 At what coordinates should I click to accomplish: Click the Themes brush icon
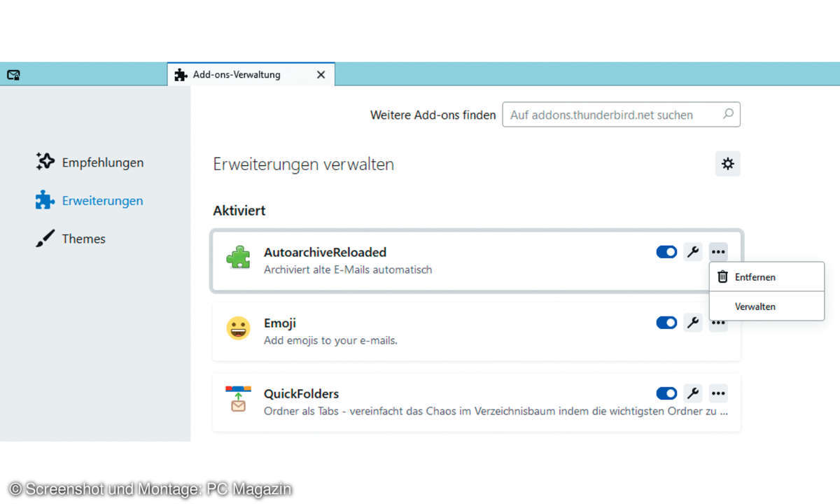(45, 239)
